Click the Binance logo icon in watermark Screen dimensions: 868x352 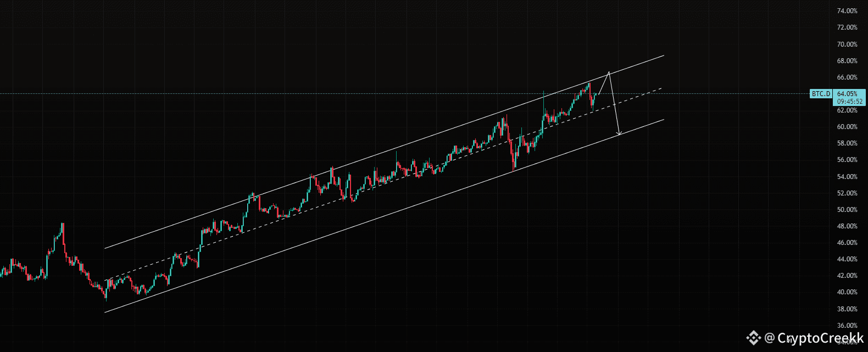click(753, 337)
